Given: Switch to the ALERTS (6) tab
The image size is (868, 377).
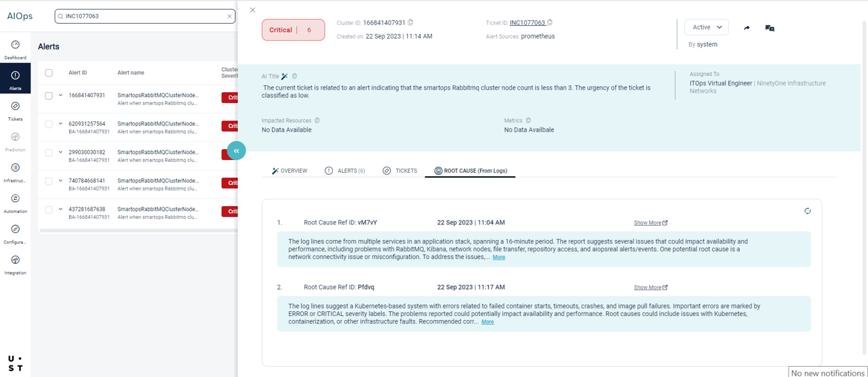Looking at the screenshot, I should 345,171.
